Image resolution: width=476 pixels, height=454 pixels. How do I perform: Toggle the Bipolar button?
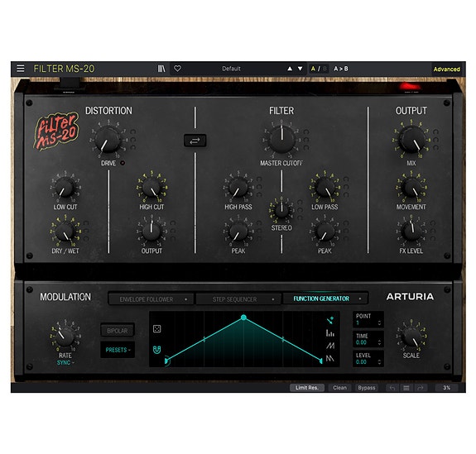[118, 331]
